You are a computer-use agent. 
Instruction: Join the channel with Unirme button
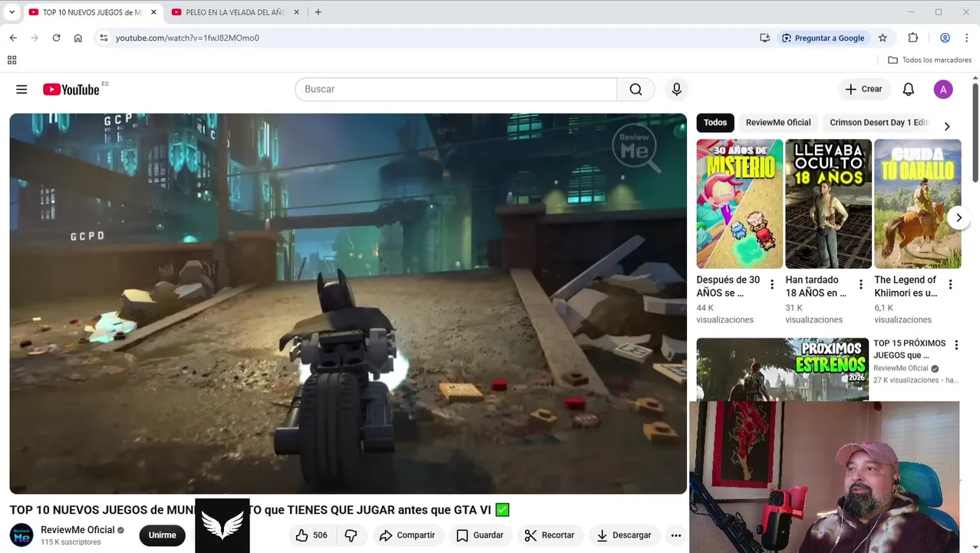click(x=162, y=535)
